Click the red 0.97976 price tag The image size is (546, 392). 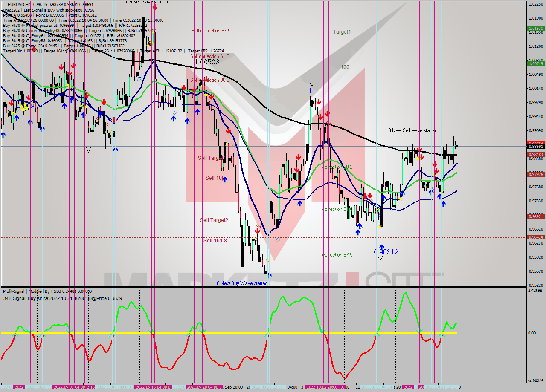tap(535, 174)
